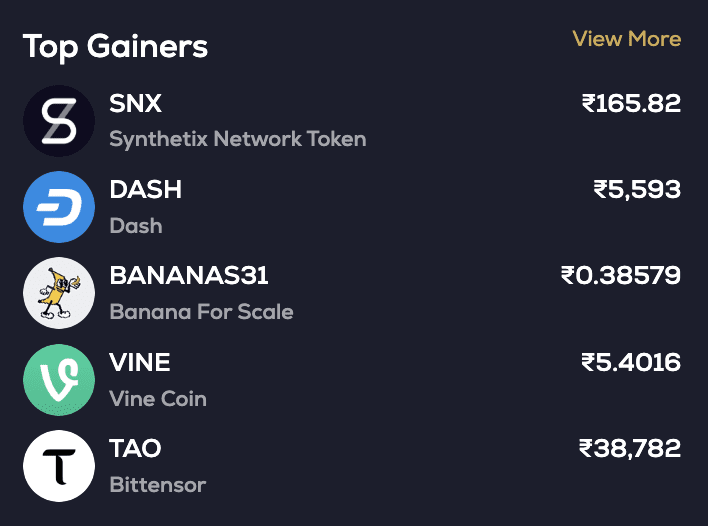
Task: Click the DASH price ₹5,593
Action: [x=637, y=189]
